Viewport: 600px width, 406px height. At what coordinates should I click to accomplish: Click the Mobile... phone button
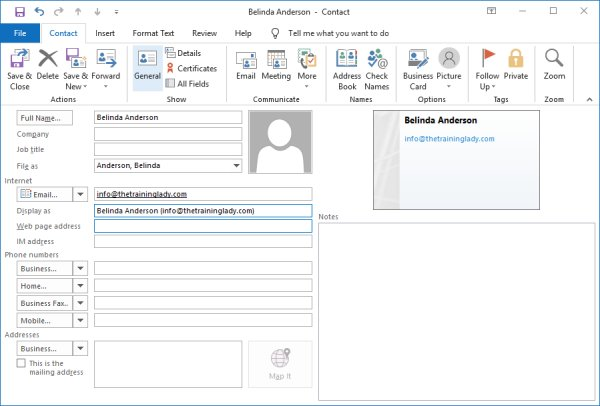pyautogui.click(x=44, y=320)
